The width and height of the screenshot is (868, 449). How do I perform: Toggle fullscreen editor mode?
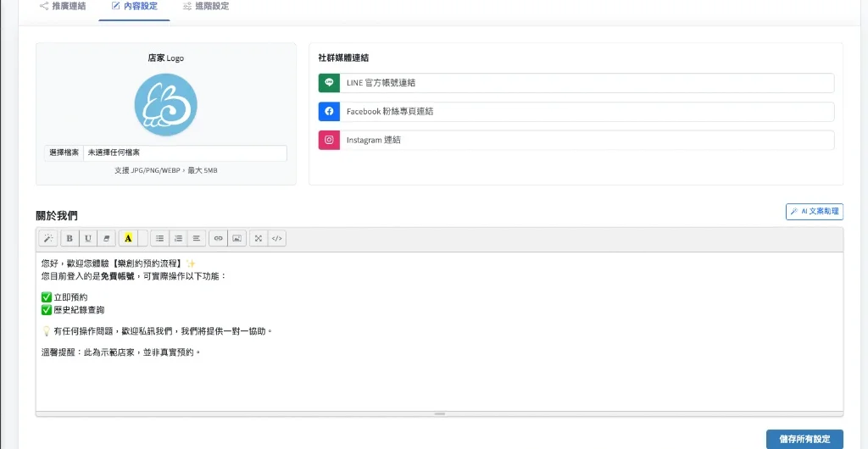[x=259, y=239]
